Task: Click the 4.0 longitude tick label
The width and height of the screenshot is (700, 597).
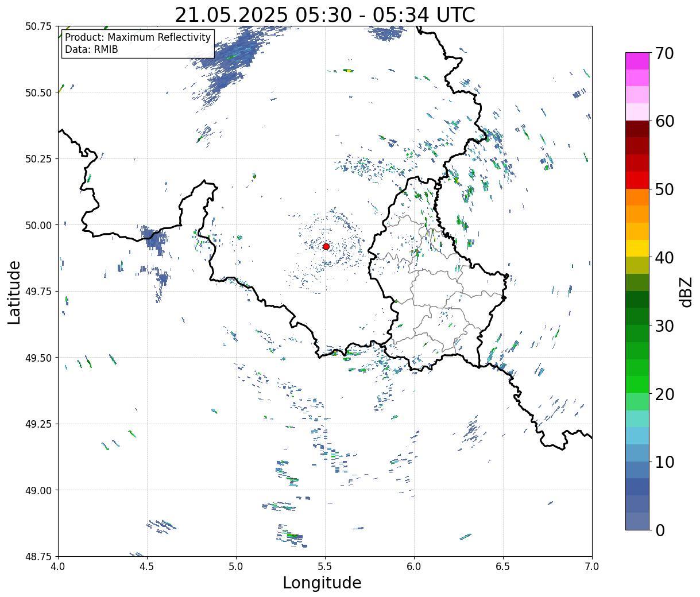Action: point(58,567)
